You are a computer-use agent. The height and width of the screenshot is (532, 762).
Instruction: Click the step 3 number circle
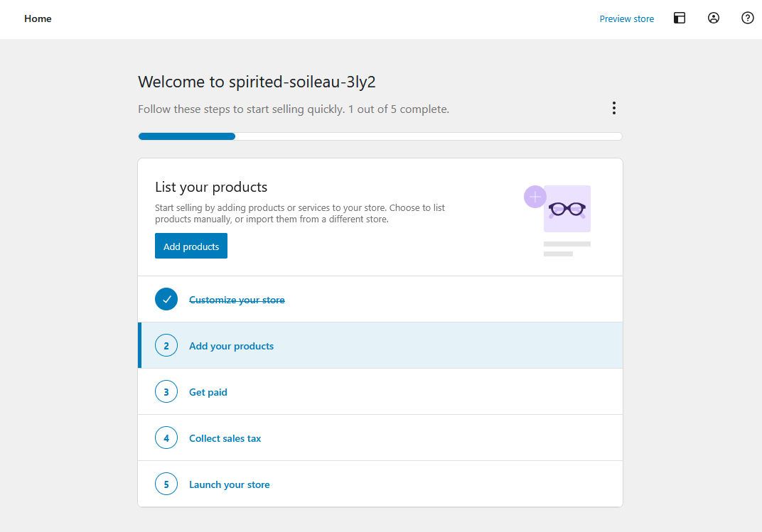(166, 391)
